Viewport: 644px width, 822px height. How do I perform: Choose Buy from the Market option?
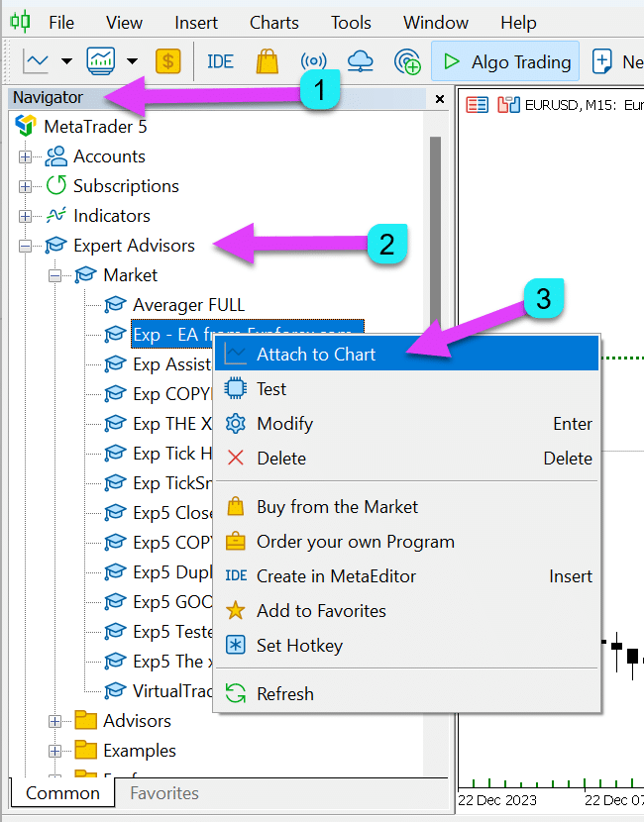(x=337, y=507)
